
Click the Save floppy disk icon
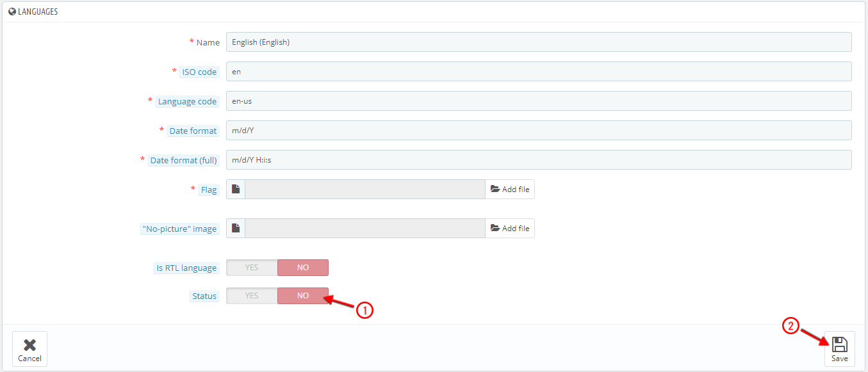[x=839, y=344]
